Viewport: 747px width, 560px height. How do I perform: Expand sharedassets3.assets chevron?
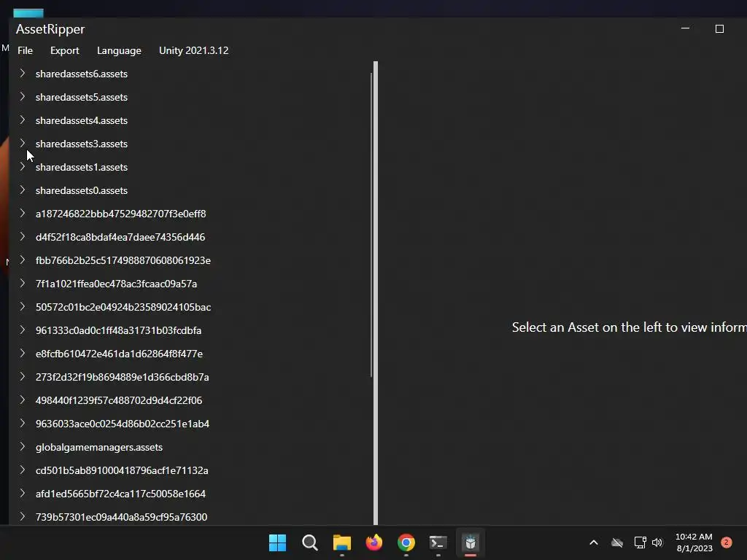[x=23, y=144]
